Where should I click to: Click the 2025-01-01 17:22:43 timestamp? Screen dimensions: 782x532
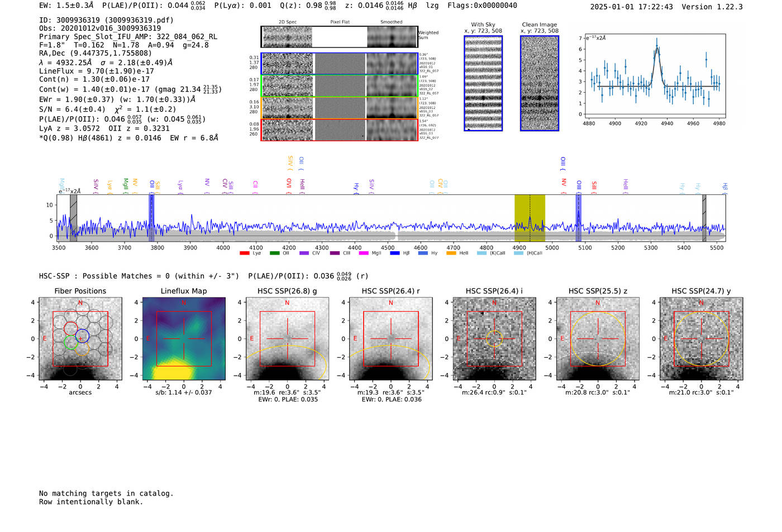coord(631,7)
